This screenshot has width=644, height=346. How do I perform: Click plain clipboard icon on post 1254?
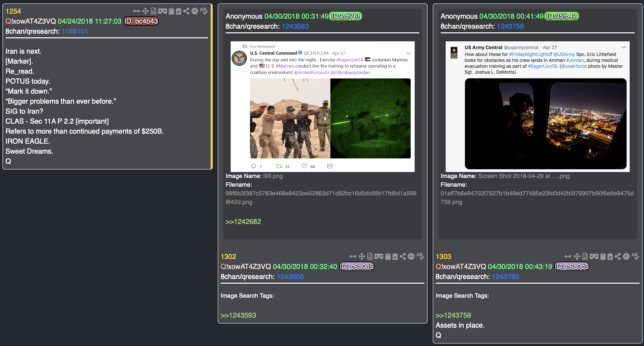click(x=171, y=11)
